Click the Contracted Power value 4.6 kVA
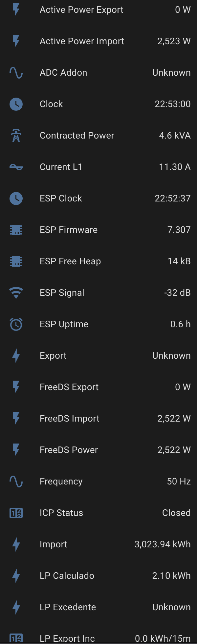The width and height of the screenshot is (197, 644). [175, 136]
